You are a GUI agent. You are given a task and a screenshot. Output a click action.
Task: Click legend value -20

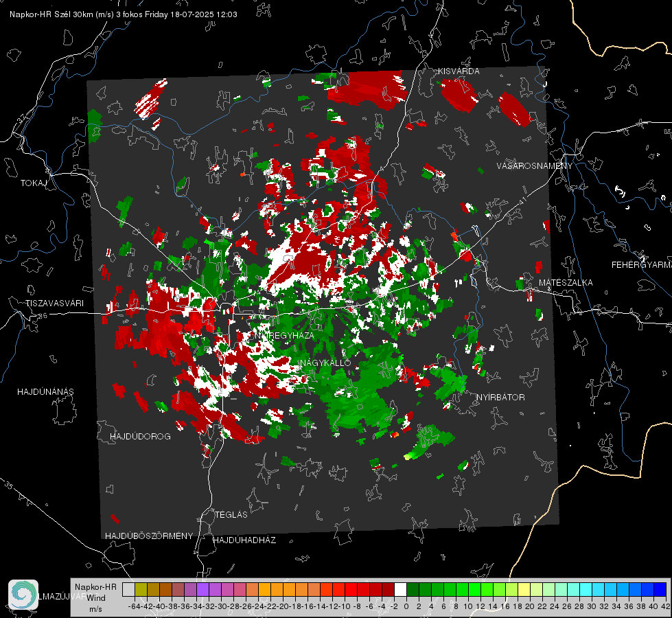point(282,607)
